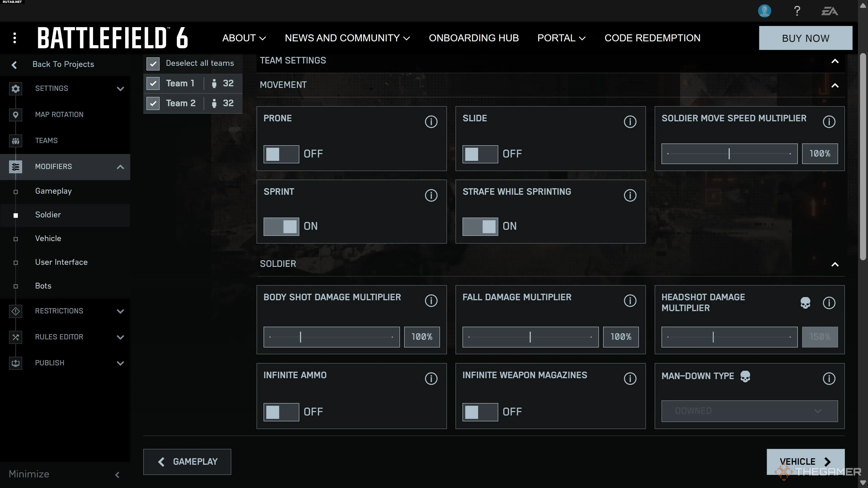Uncheck the Team 2 checkbox
This screenshot has width=868, height=488.
153,103
